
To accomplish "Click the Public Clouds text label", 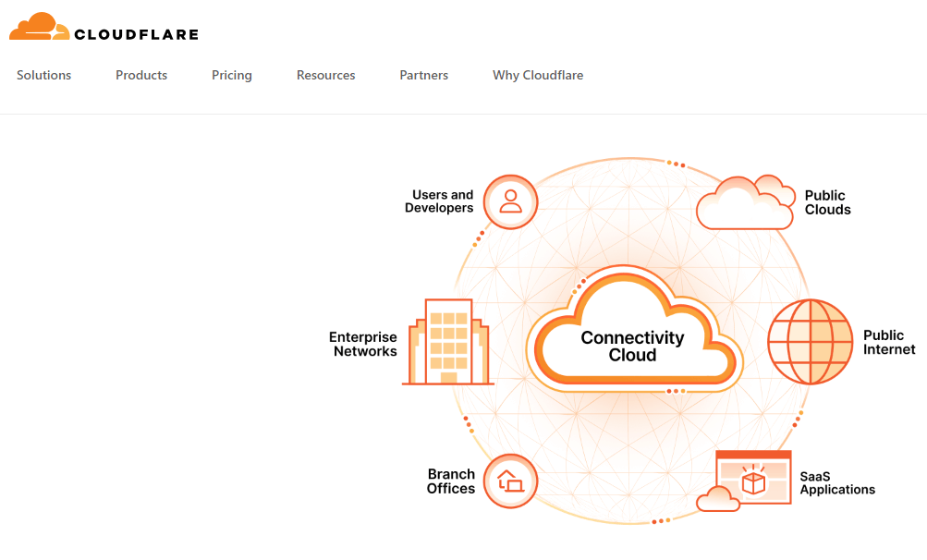I will [826, 202].
